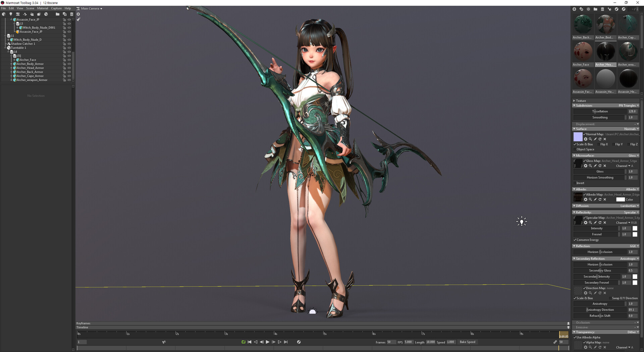Expand the Texture section

coord(574,101)
